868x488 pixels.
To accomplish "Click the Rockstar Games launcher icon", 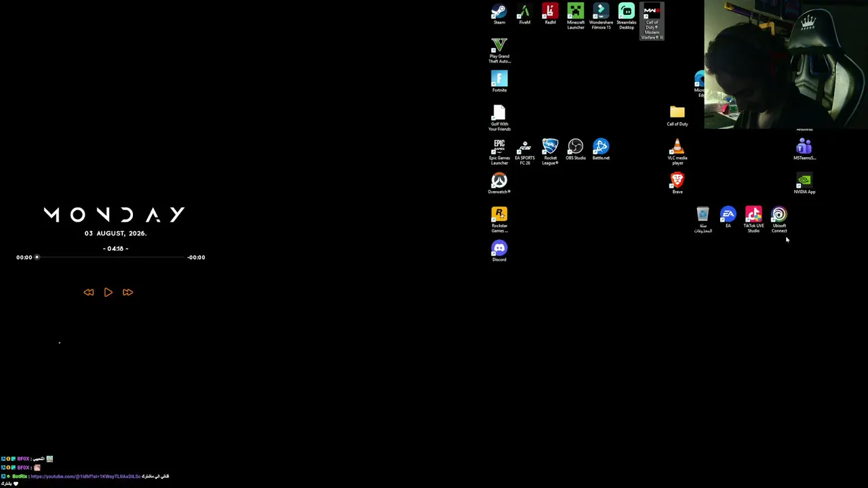I will 499,220.
